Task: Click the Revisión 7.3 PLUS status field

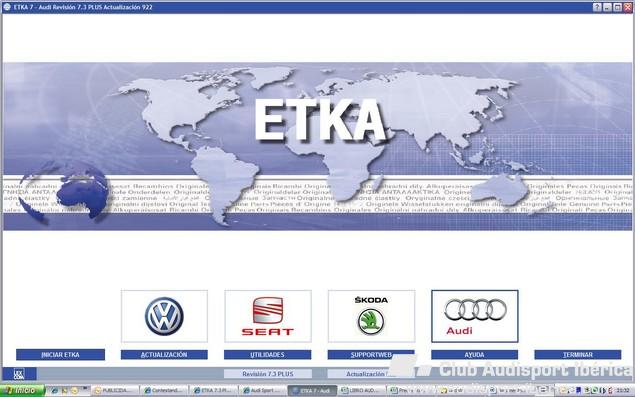Action: pyautogui.click(x=268, y=374)
